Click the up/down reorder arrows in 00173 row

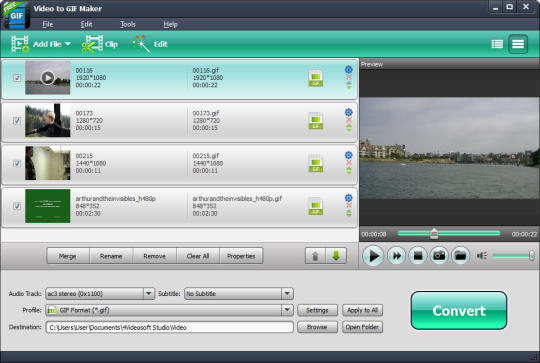point(349,128)
